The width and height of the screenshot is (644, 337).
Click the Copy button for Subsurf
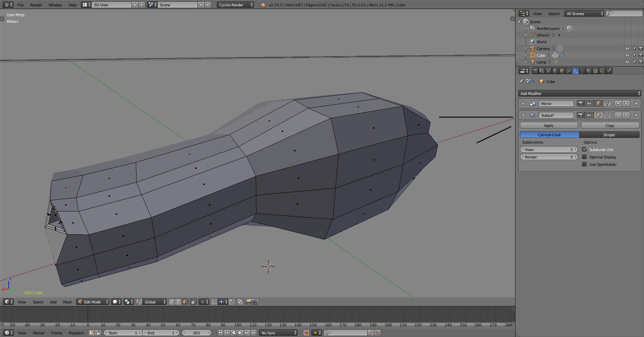pyautogui.click(x=610, y=125)
